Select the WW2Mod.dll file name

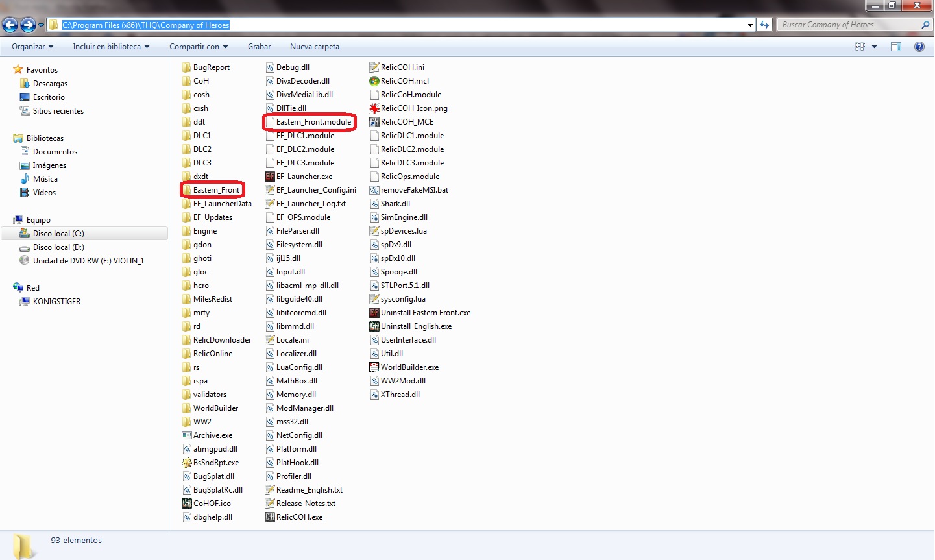pyautogui.click(x=403, y=381)
